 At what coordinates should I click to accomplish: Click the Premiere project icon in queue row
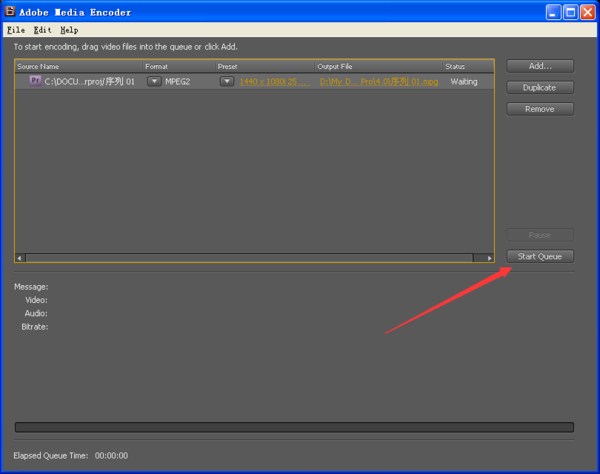tap(35, 81)
